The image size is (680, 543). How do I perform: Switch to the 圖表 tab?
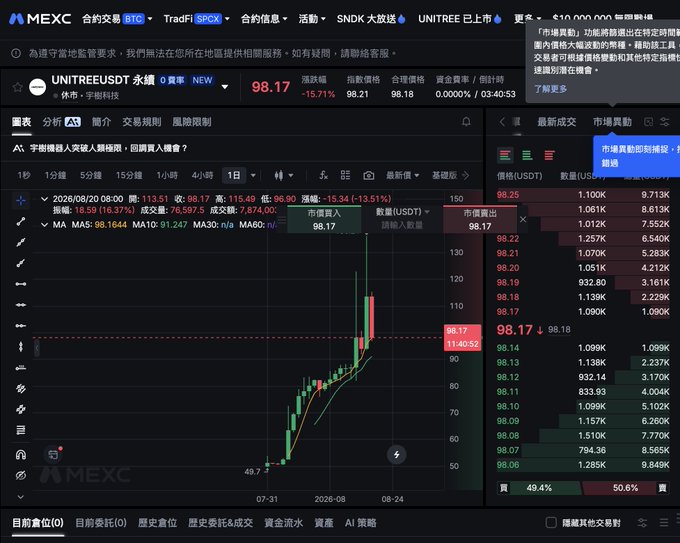(x=21, y=122)
